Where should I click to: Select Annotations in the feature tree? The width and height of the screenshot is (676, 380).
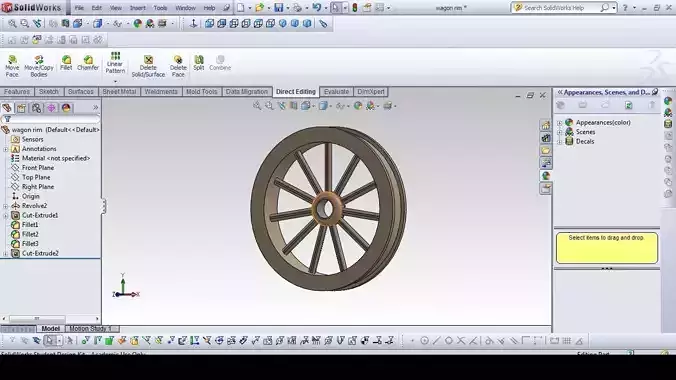39,149
